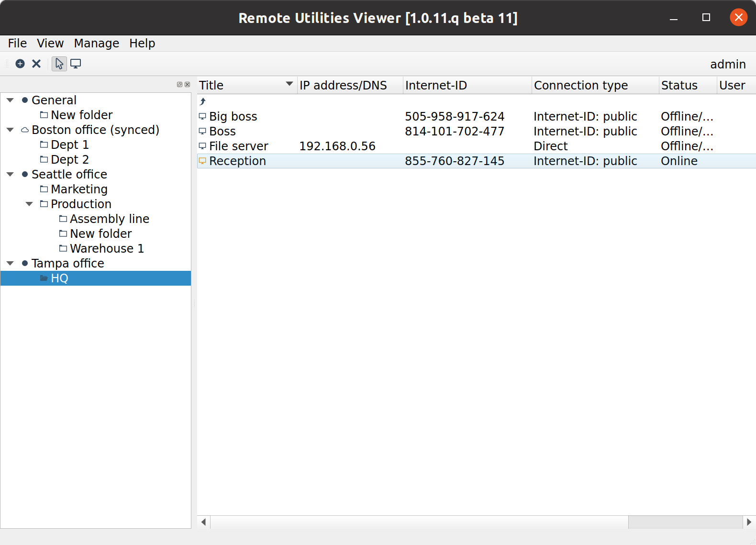Click the go-up-one-level arrow in list
Screen dimensions: 756x545
203,101
